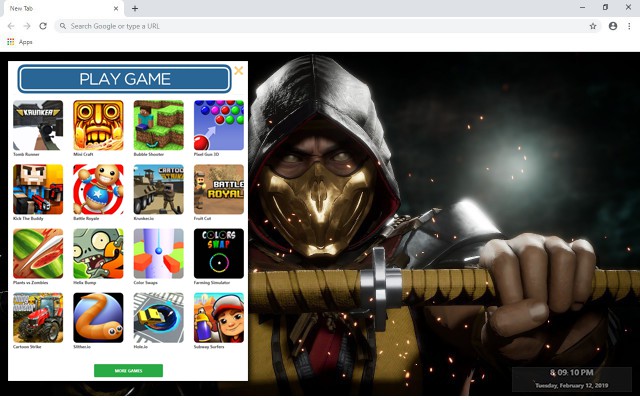The width and height of the screenshot is (640, 400).
Task: Open the yellow car falling in hole thumbnail
Action: (159, 318)
